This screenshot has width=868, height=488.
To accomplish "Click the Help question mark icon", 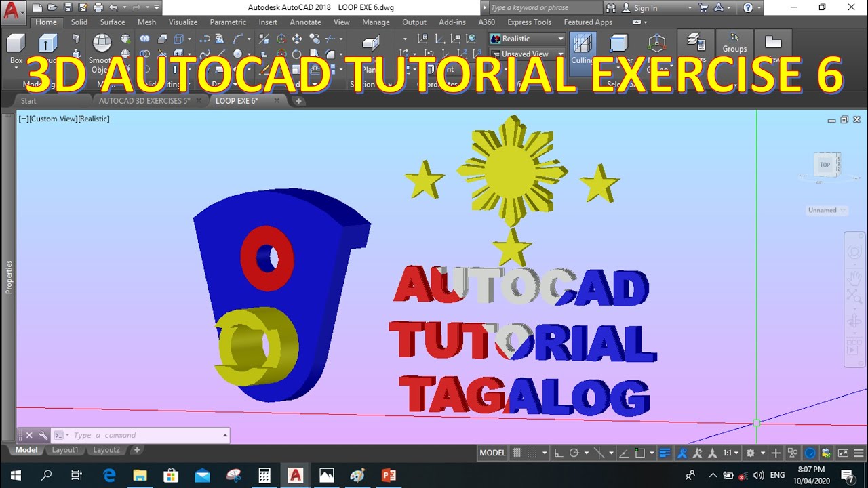I will [x=748, y=8].
